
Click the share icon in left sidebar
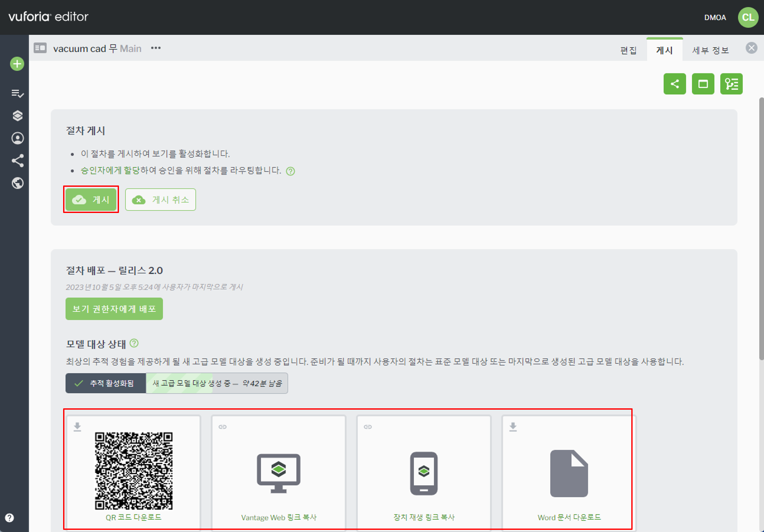pyautogui.click(x=17, y=161)
